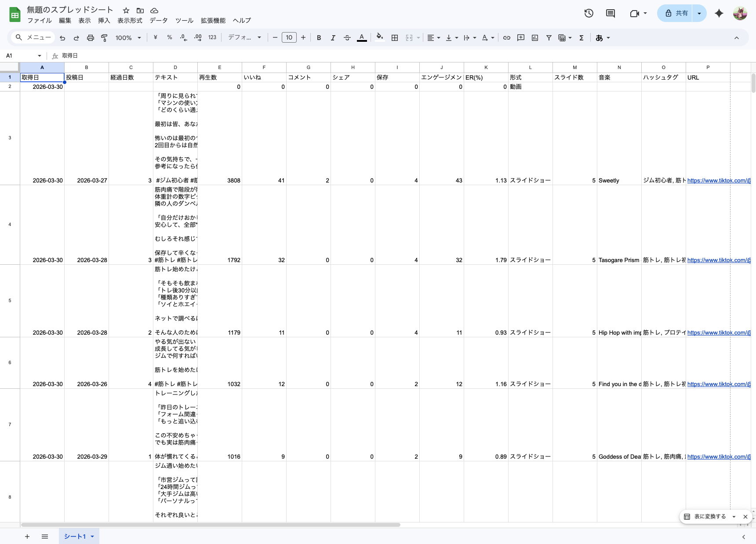Open TikTok link in Sweetly row

719,181
